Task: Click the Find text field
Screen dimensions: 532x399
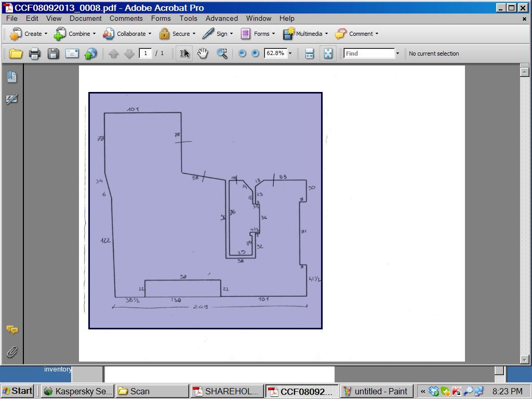Action: (369, 54)
